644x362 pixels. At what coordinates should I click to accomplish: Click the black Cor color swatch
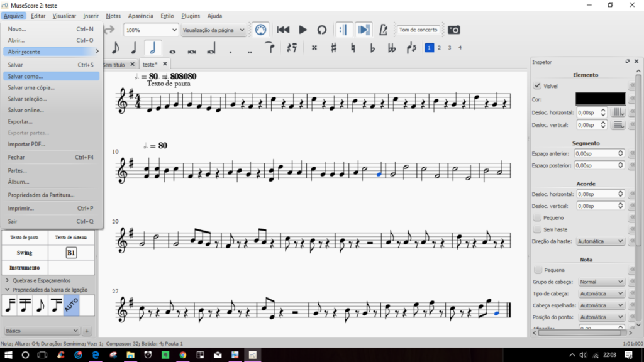[600, 99]
